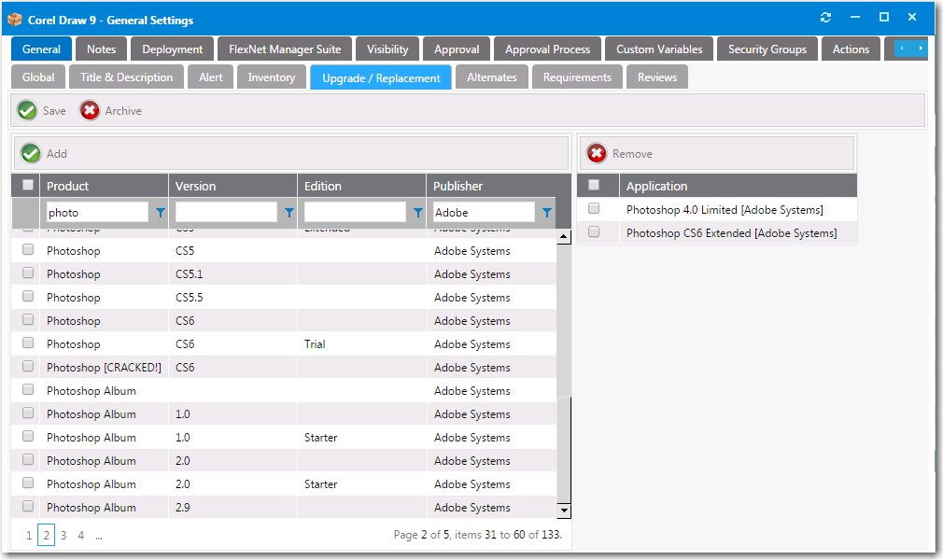Click the Save icon above the grid
The width and height of the screenshot is (943, 560).
click(26, 110)
